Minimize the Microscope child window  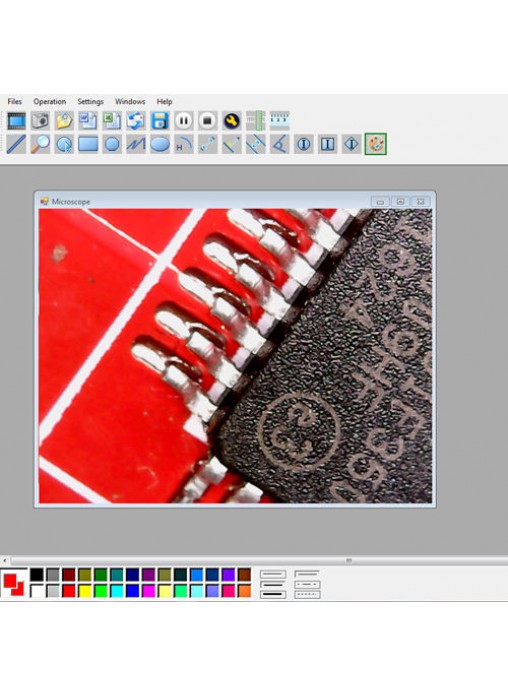[380, 202]
